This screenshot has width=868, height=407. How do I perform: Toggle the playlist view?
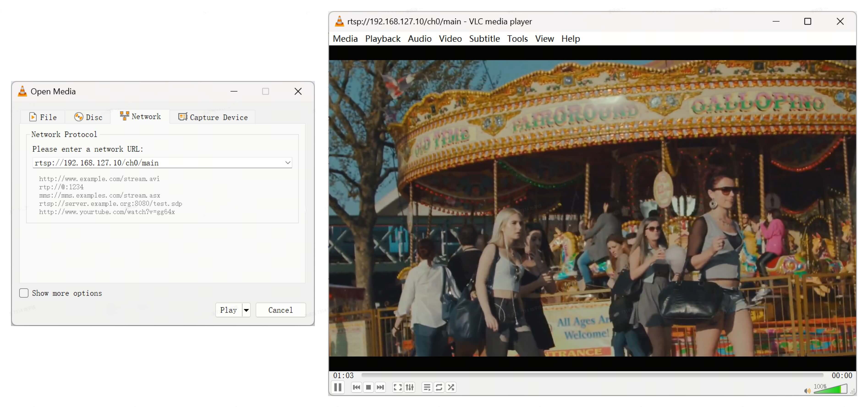[x=427, y=387]
